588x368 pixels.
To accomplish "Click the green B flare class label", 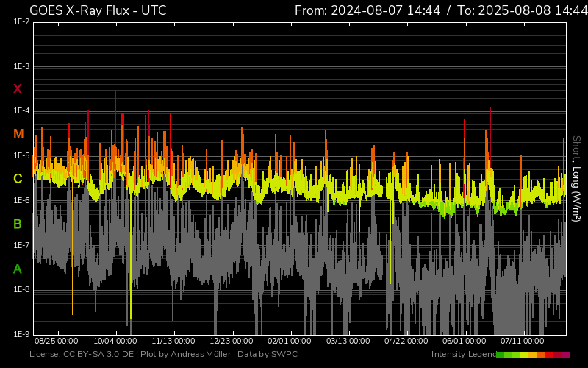I will point(18,224).
